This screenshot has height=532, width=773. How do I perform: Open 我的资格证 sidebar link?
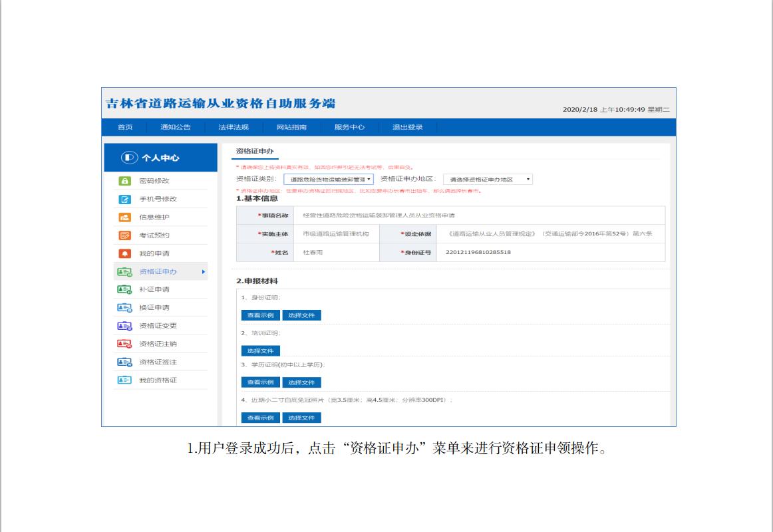click(158, 380)
